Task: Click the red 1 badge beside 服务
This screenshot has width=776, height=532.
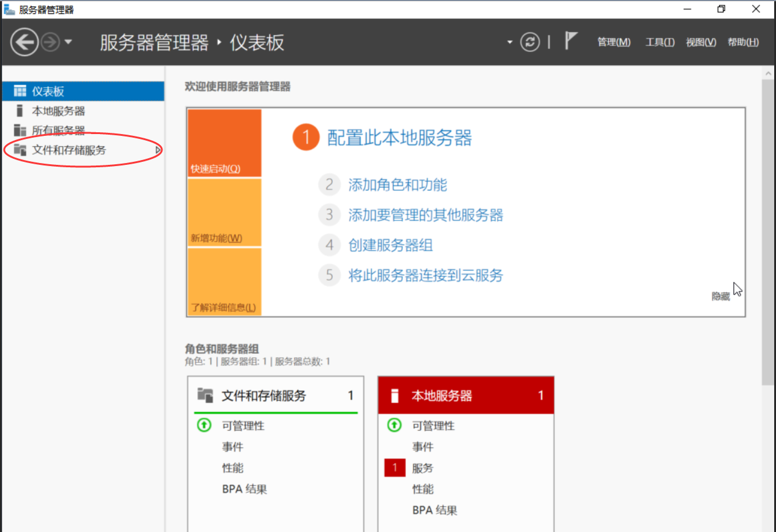Action: [x=395, y=468]
